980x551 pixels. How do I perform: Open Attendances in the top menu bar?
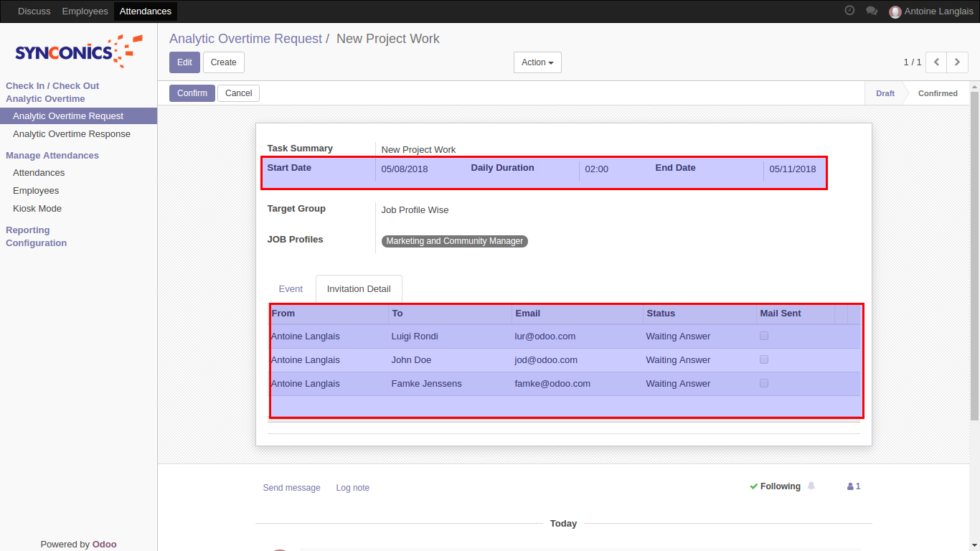[x=146, y=11]
